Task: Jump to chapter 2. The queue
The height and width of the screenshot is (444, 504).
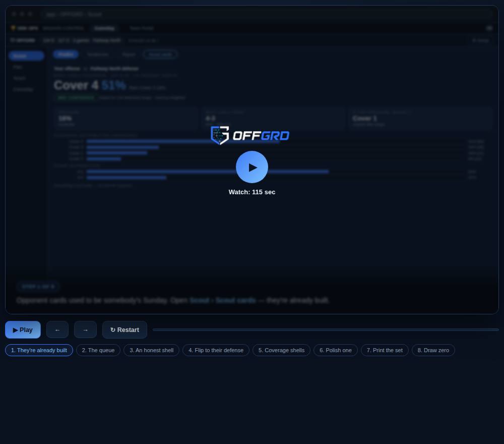Action: [x=98, y=350]
